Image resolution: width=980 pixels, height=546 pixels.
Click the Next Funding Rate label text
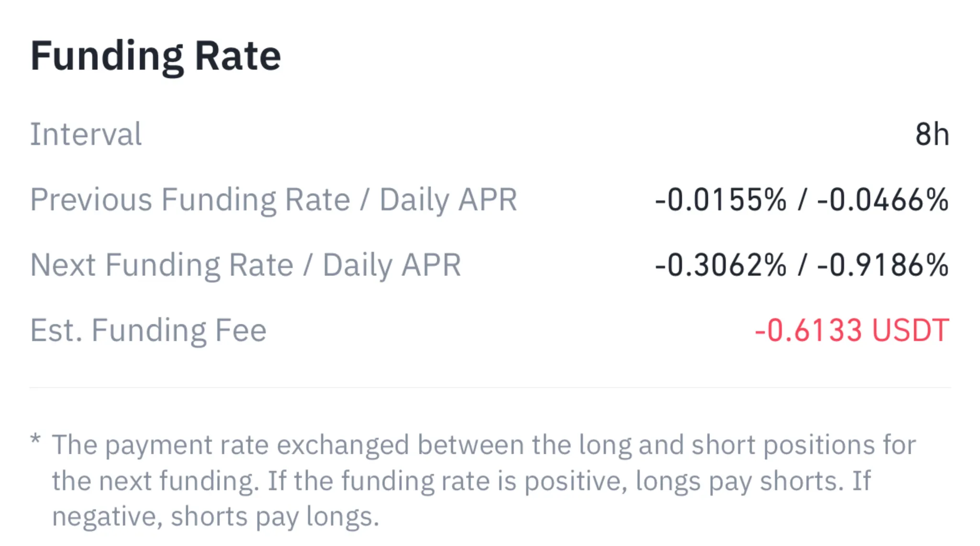pyautogui.click(x=162, y=265)
